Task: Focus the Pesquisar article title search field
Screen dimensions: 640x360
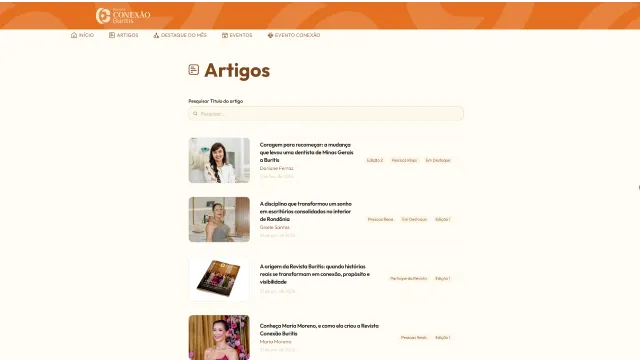Action: point(326,113)
